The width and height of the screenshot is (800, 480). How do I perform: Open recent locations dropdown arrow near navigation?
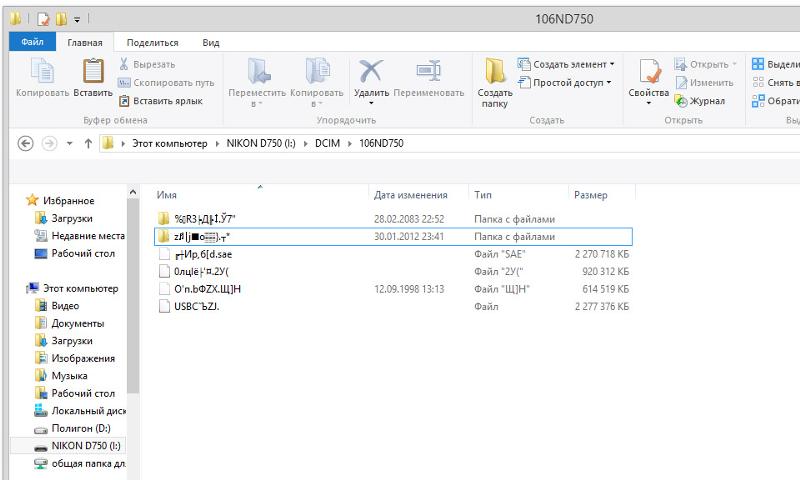pos(70,144)
